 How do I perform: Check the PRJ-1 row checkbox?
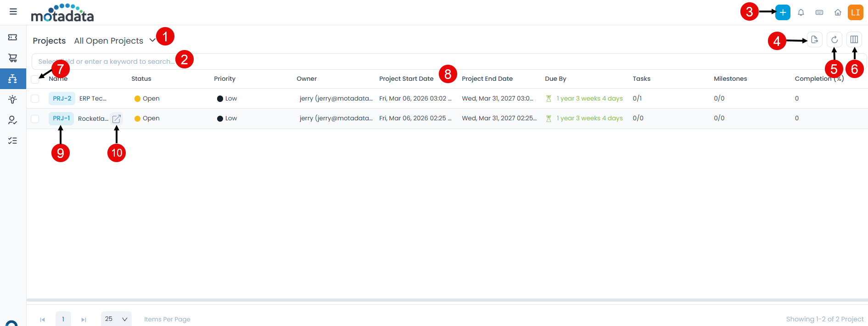coord(35,118)
